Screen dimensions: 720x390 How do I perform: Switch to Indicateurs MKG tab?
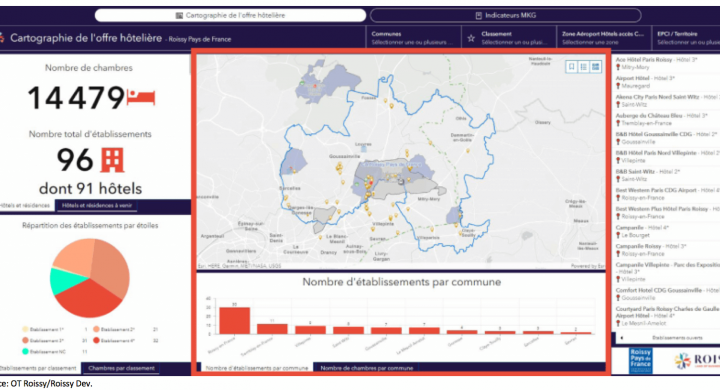point(506,15)
